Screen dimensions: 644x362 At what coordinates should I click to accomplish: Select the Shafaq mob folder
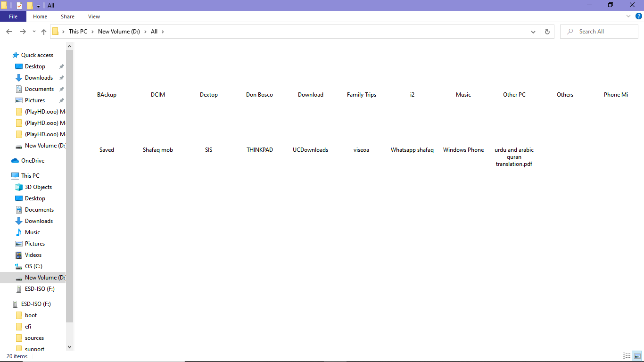158,150
